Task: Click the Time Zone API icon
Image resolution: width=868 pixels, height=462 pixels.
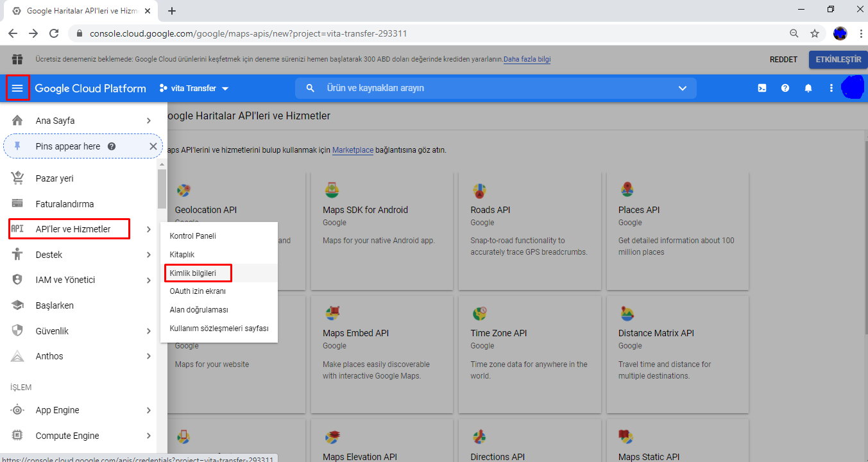Action: pyautogui.click(x=479, y=313)
